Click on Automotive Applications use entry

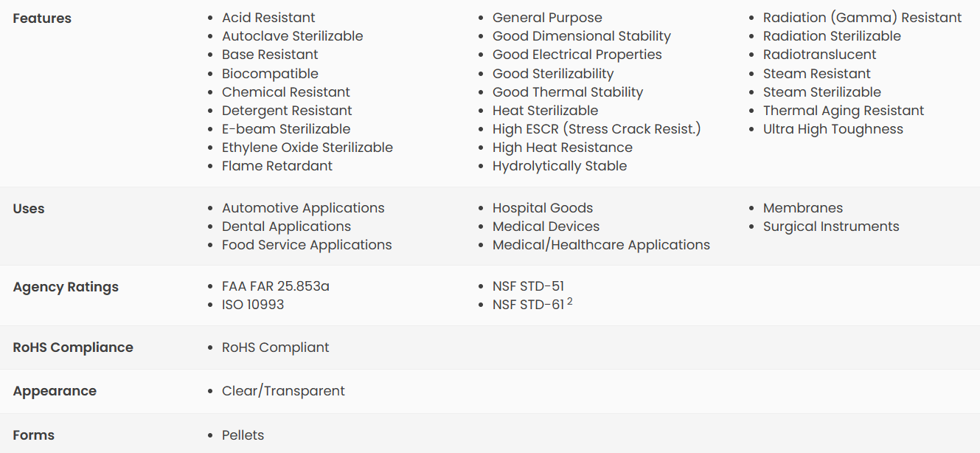point(303,208)
